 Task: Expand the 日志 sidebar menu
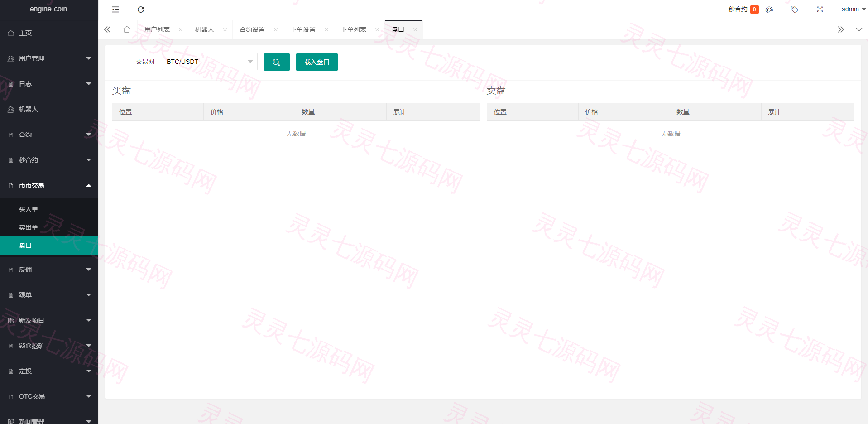click(49, 84)
